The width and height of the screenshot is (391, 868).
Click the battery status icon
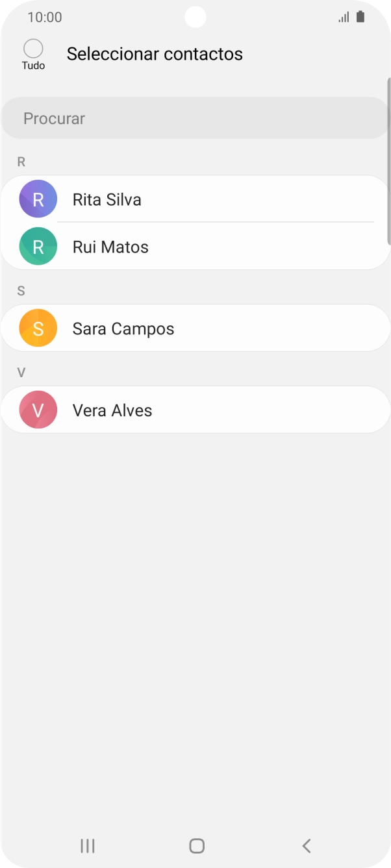[x=359, y=17]
